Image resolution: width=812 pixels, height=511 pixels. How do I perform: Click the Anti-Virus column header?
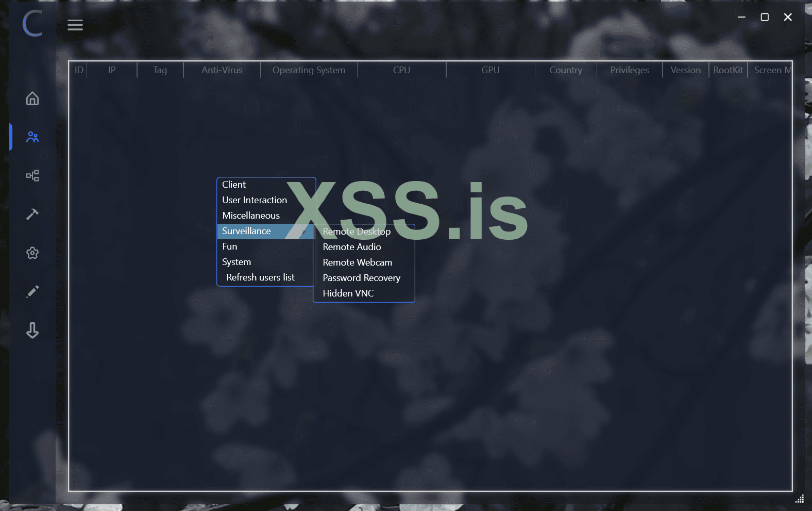click(x=222, y=70)
